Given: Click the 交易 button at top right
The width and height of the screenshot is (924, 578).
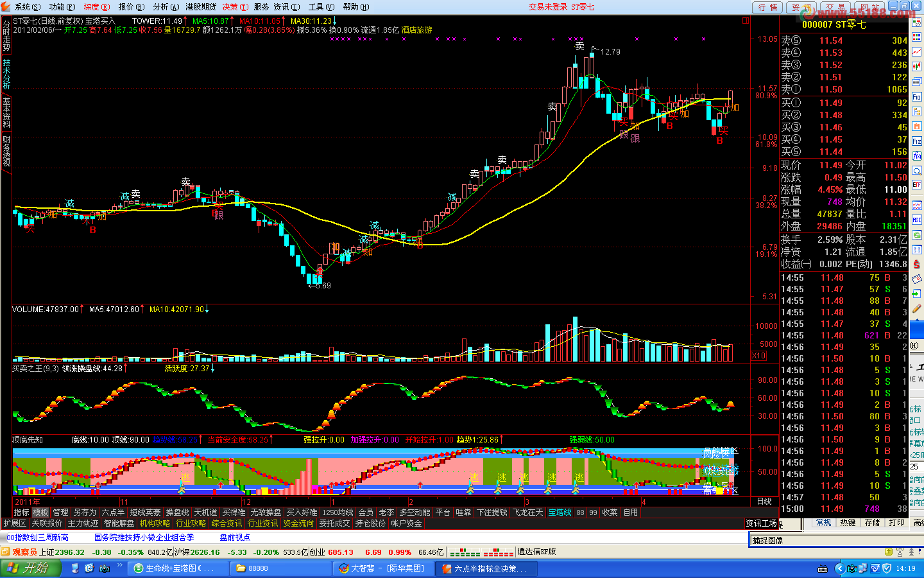Looking at the screenshot, I should (x=835, y=7).
